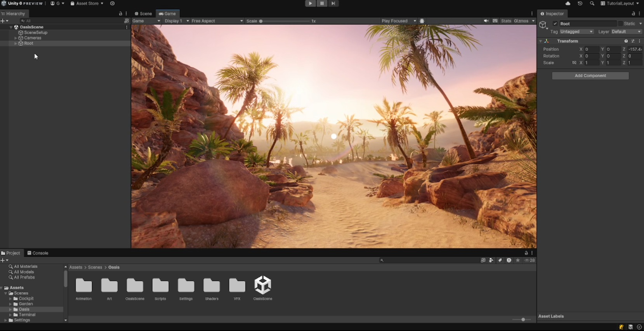Collapse the Transform component
This screenshot has width=644, height=331.
[540, 41]
